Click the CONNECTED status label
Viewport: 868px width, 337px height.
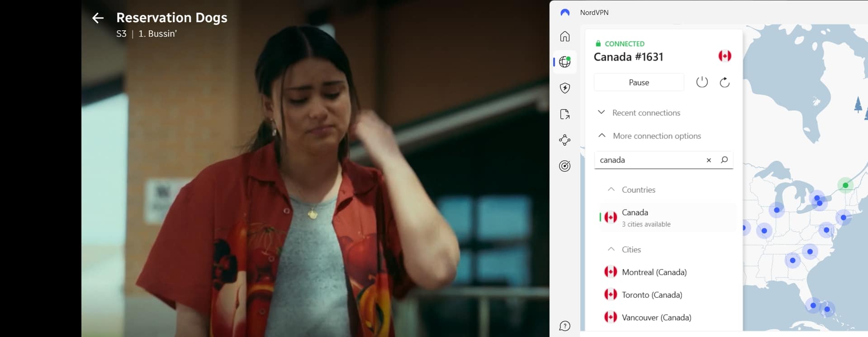point(625,43)
